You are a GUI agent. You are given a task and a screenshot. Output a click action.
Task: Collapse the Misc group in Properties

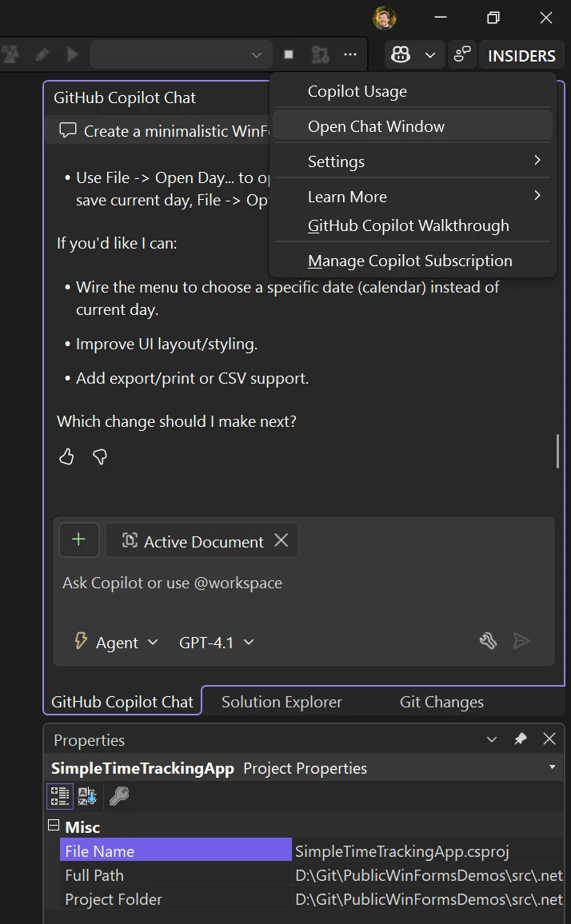(x=54, y=826)
